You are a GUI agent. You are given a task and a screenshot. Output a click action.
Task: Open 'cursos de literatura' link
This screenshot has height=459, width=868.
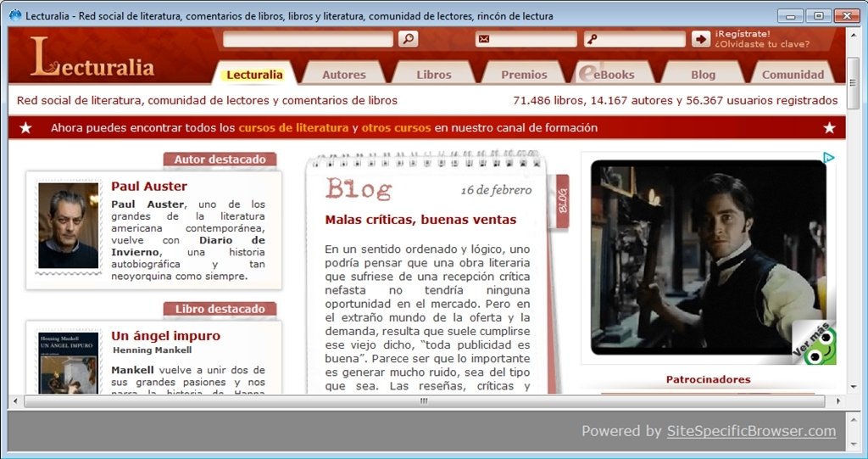[293, 127]
